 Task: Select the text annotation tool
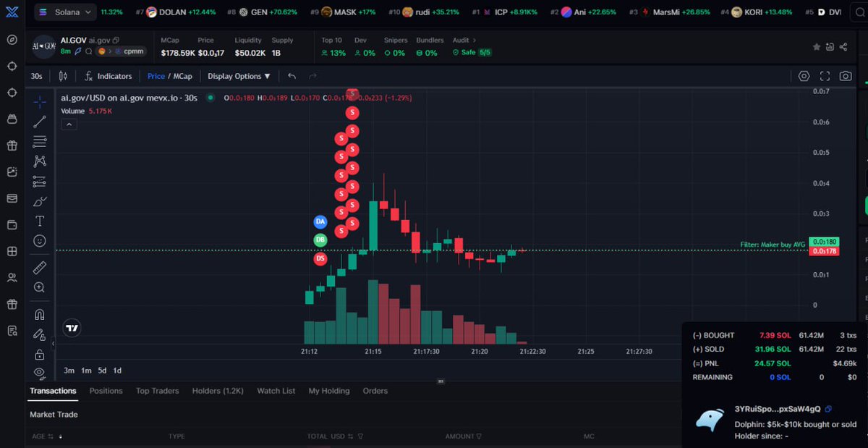pyautogui.click(x=40, y=221)
